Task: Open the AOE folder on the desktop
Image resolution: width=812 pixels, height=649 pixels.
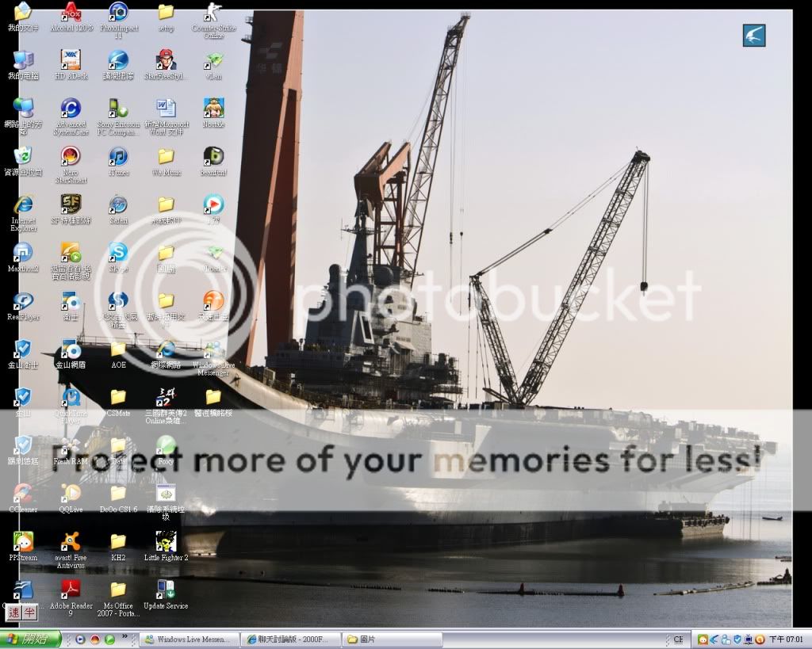Action: [118, 350]
